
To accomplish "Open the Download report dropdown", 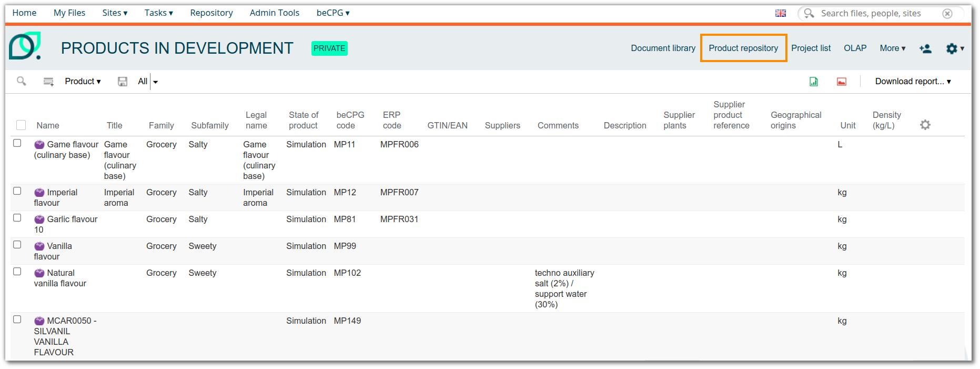I will [913, 81].
